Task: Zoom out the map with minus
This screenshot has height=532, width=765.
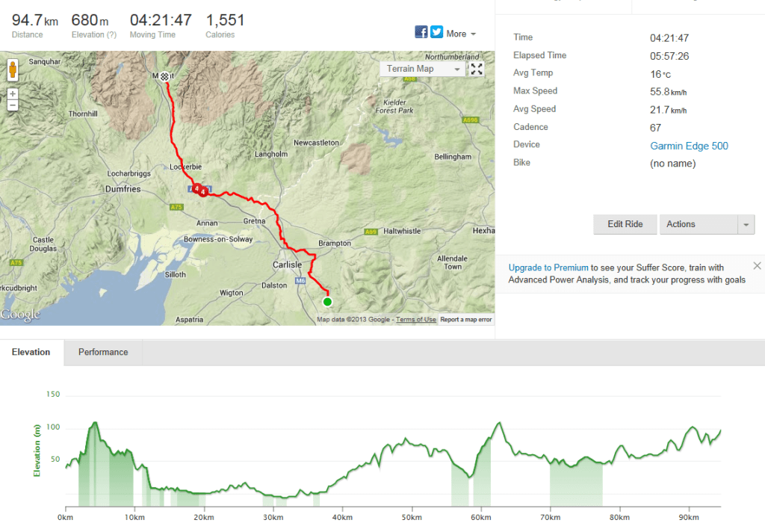Action: pos(13,105)
